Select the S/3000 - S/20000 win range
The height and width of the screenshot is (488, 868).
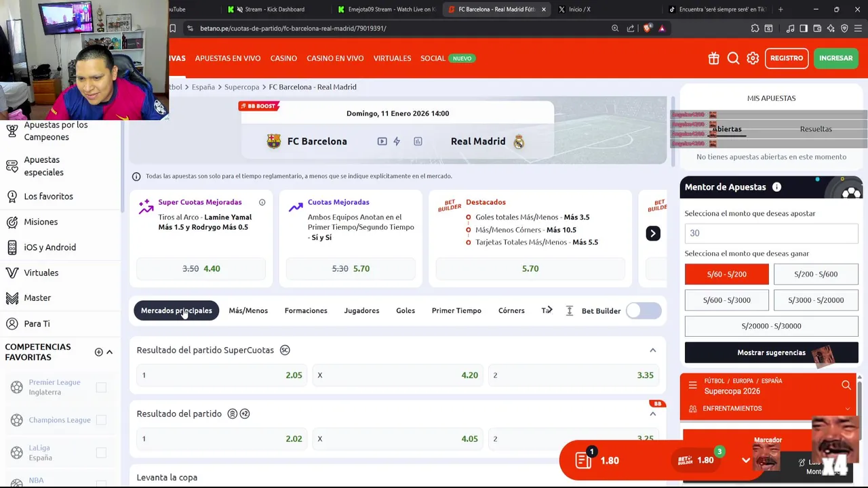tap(816, 300)
